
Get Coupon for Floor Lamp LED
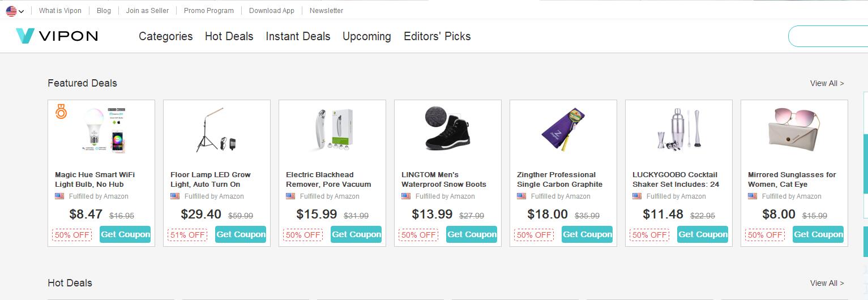[241, 234]
